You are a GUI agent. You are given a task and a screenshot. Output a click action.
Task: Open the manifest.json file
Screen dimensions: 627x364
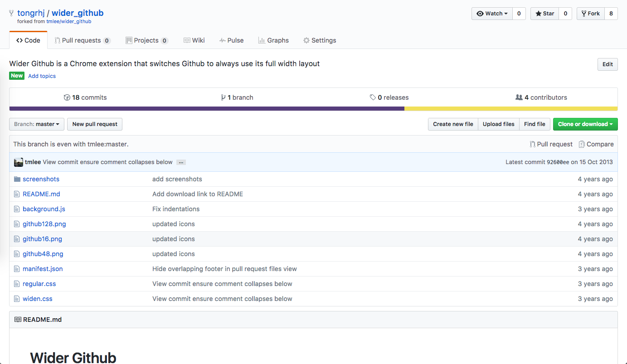click(x=43, y=269)
